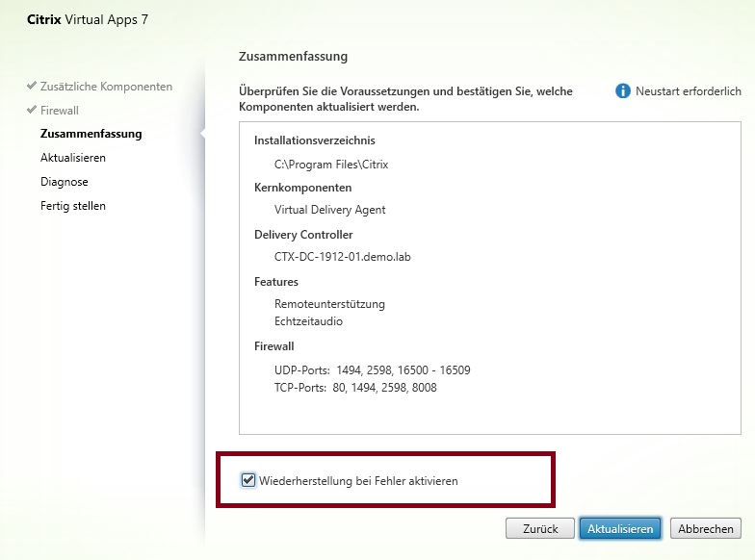The image size is (755, 560).
Task: Click the Citrix Virtual Apps 7 title
Action: pos(80,19)
